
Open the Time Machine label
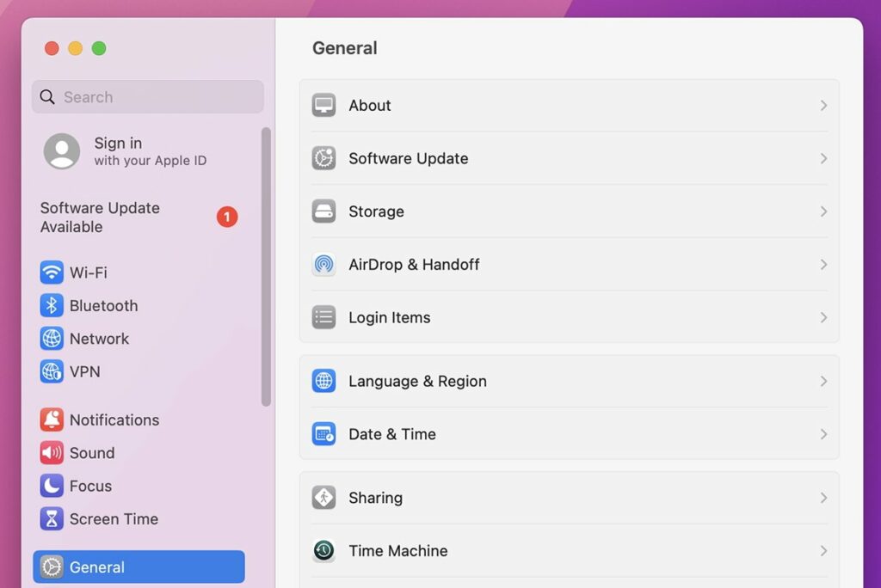(397, 551)
